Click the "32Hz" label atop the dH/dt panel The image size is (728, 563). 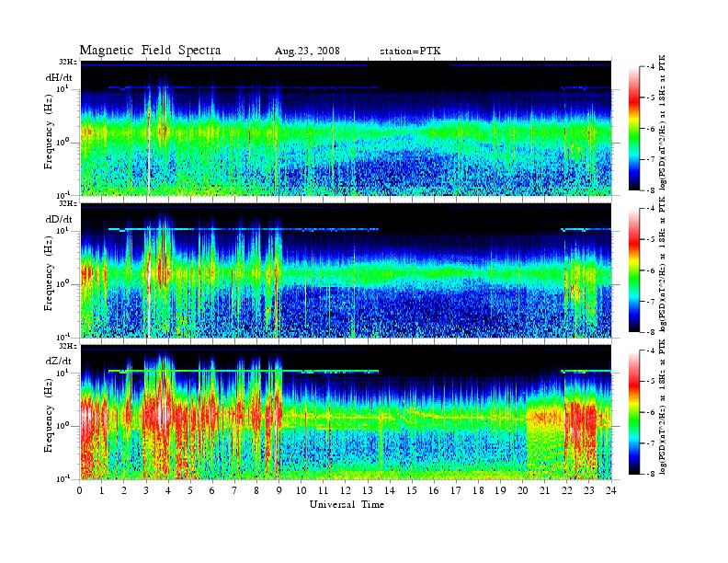click(68, 62)
